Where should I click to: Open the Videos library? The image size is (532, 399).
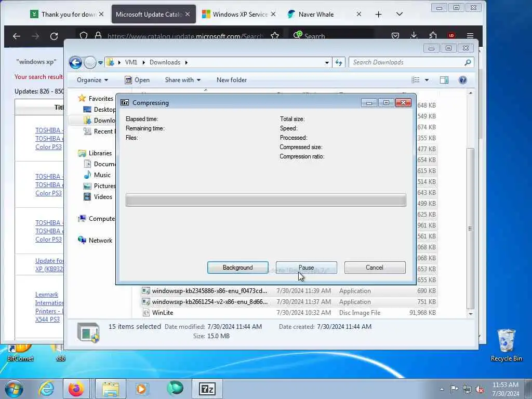click(x=103, y=197)
